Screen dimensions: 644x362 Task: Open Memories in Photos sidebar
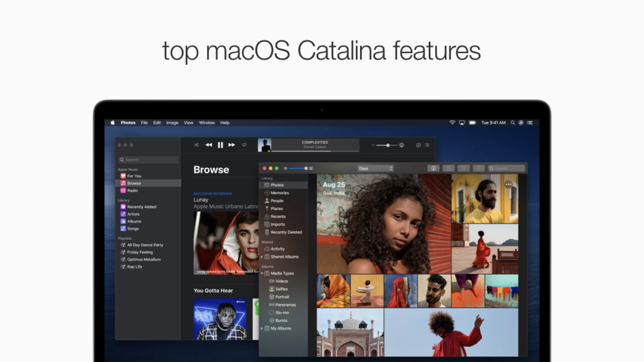(x=284, y=193)
